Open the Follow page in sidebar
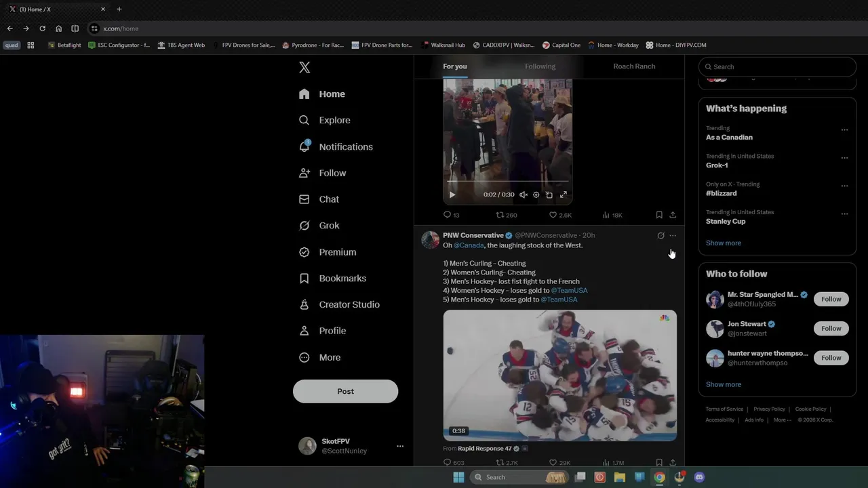868x488 pixels. 323,174
